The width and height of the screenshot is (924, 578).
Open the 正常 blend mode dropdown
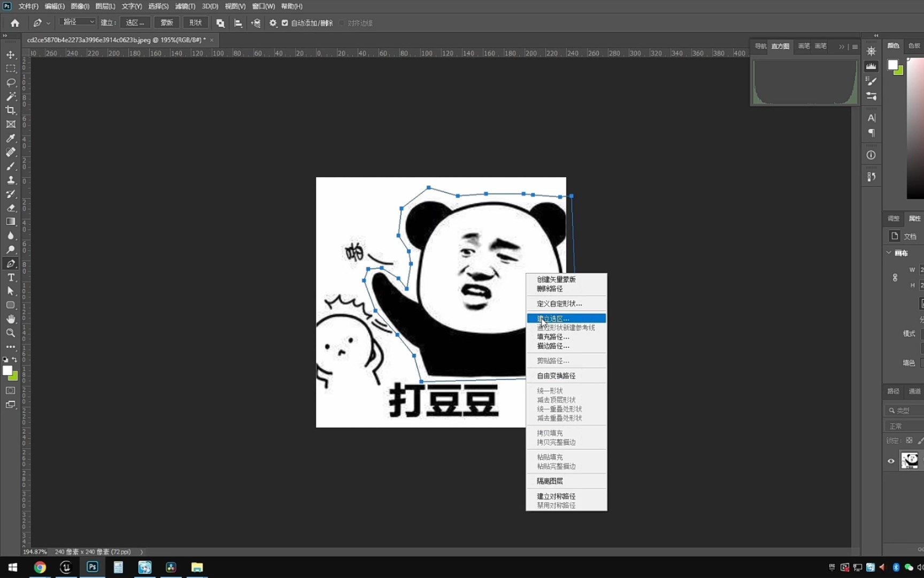coord(905,426)
